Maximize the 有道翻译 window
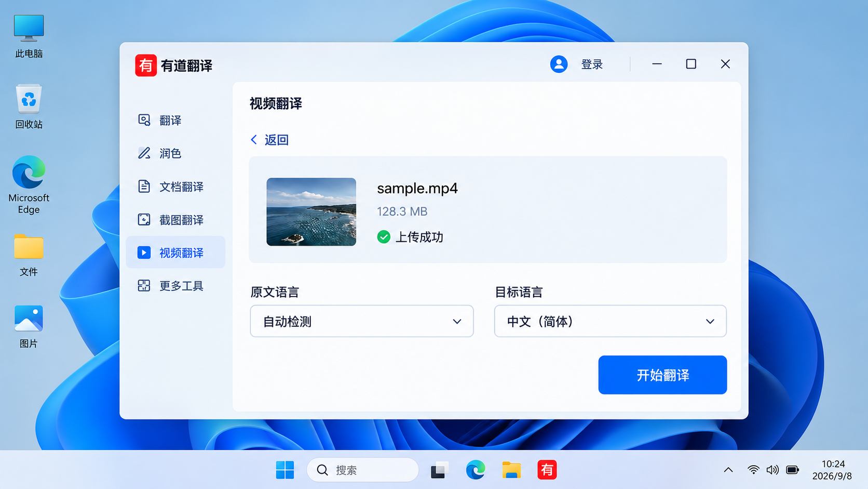This screenshot has height=489, width=868. [691, 64]
